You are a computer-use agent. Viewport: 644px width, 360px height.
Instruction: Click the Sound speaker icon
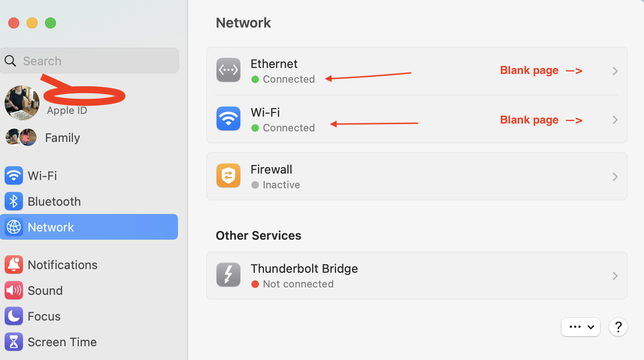point(14,290)
